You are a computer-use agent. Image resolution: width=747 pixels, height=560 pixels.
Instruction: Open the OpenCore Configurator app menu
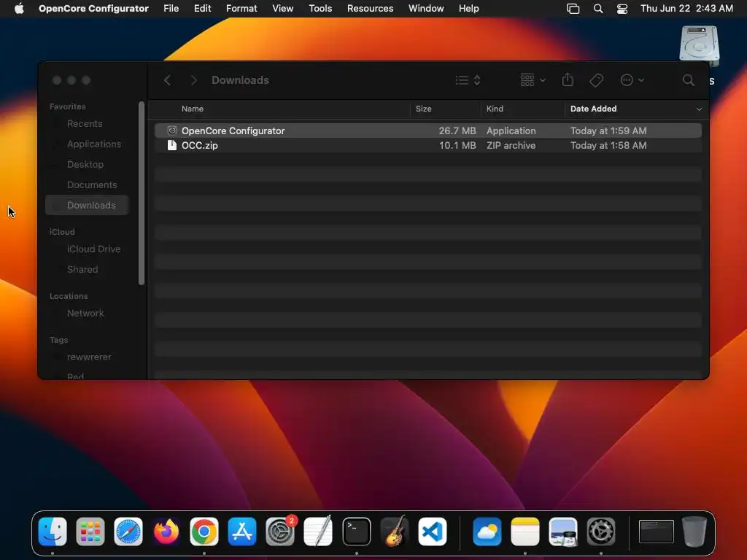click(93, 9)
